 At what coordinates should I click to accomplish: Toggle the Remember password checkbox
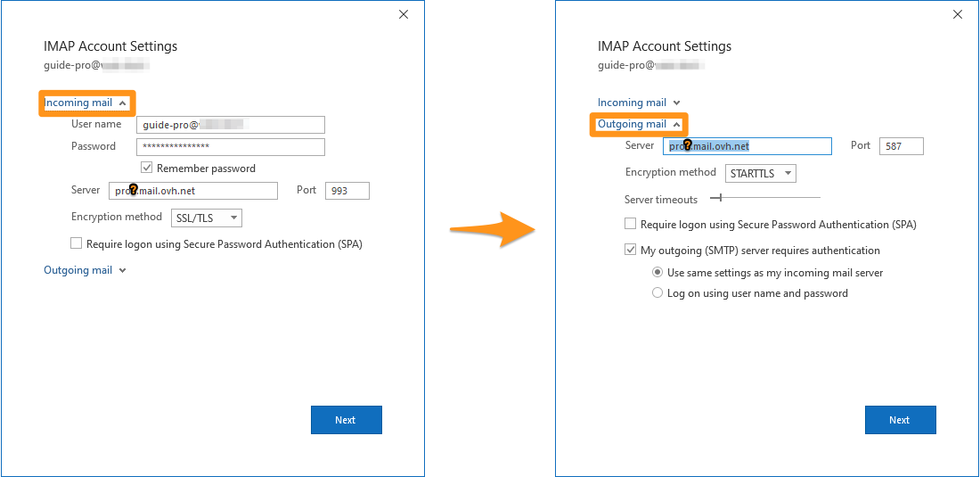tap(147, 168)
